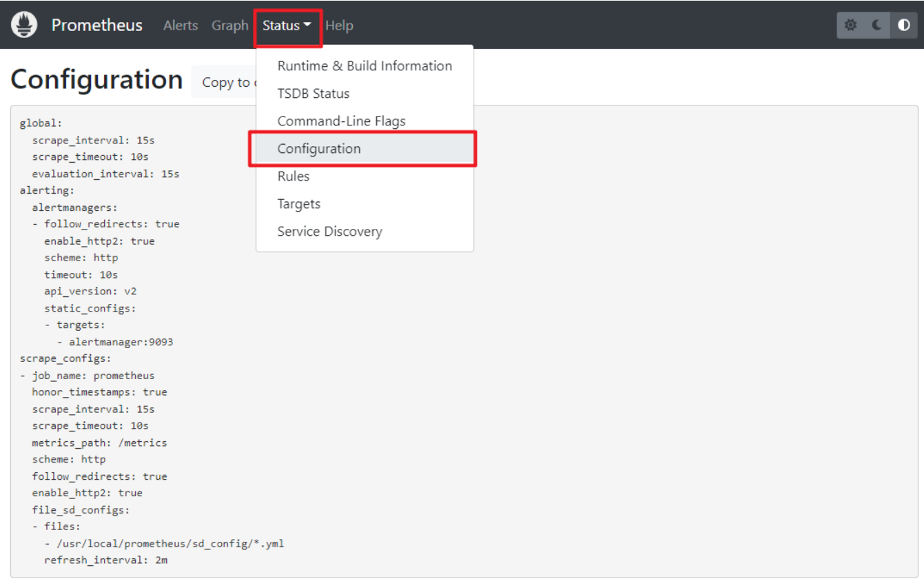924x579 pixels.
Task: Click the Prometheus flame logo icon
Action: [x=24, y=25]
